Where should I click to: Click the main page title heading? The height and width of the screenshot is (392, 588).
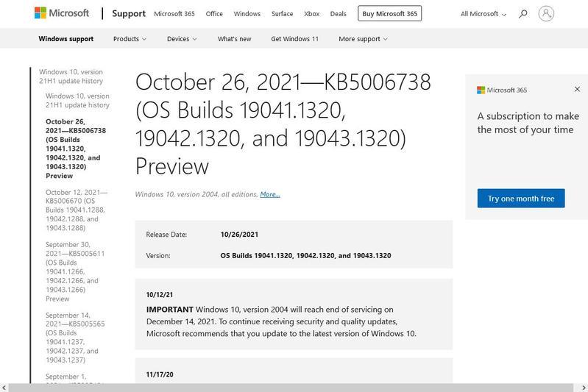(x=283, y=124)
